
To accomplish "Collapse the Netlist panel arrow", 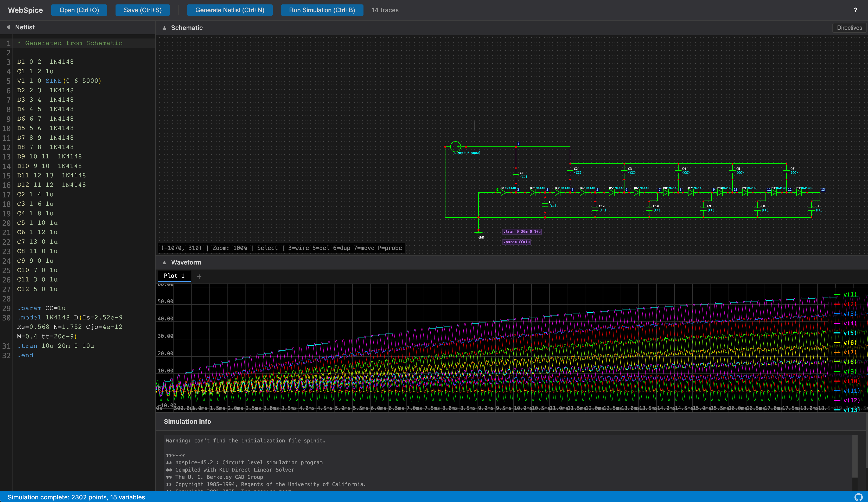I will (8, 27).
